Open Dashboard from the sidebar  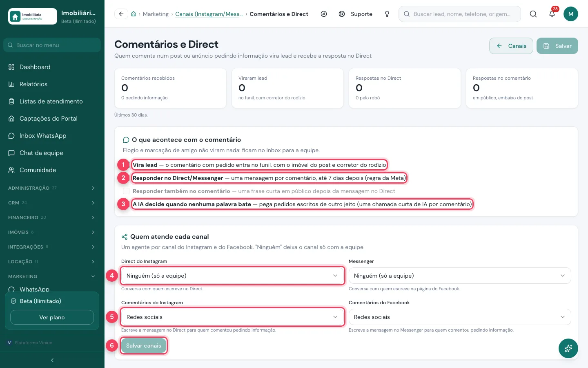point(52,67)
